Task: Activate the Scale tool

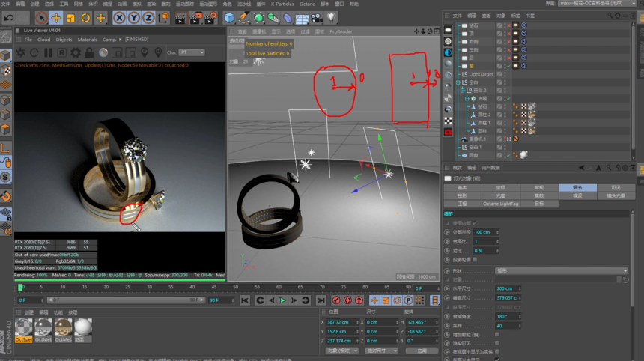Action: 70,18
